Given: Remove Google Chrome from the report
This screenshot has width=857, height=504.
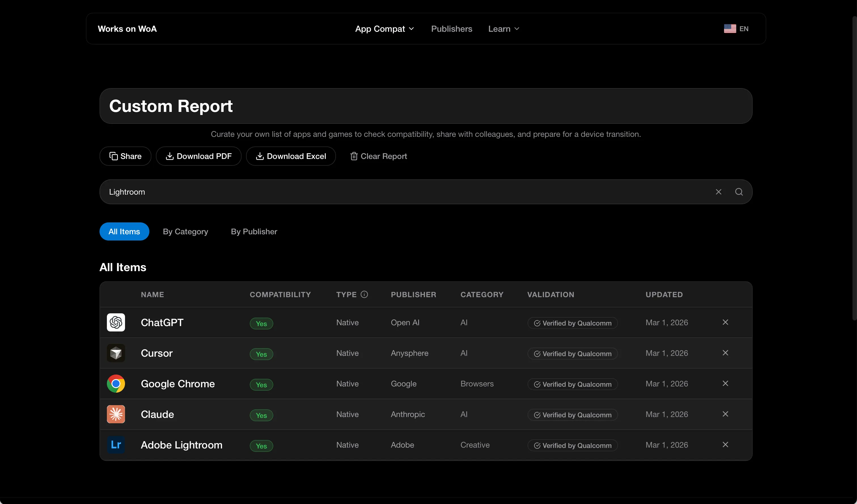Looking at the screenshot, I should pyautogui.click(x=725, y=383).
